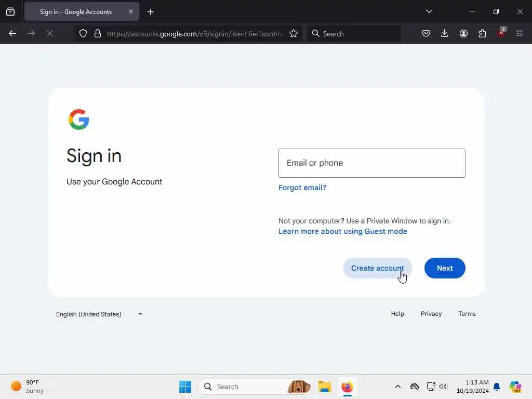Launch Copilot preview from the taskbar
Screen dimensions: 532x399
coord(515,387)
